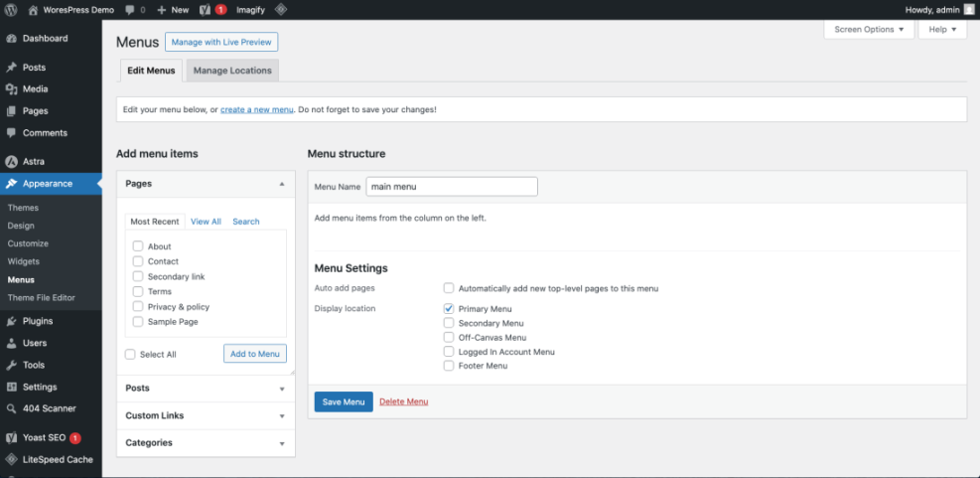Open the Plugins icon in sidebar
Image resolution: width=980 pixels, height=478 pixels.
11,321
